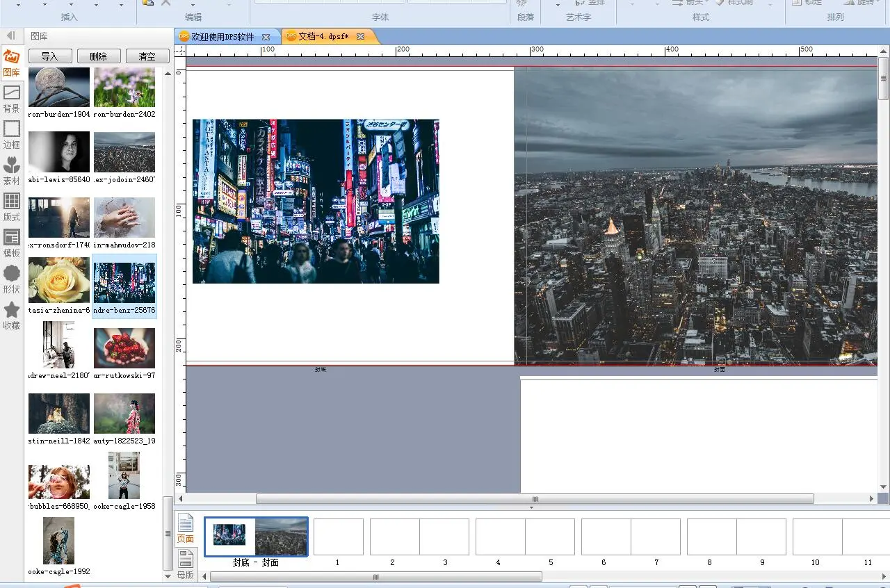This screenshot has width=890, height=588.
Task: Click the canvas scroll-left arrow
Action: coord(181,499)
